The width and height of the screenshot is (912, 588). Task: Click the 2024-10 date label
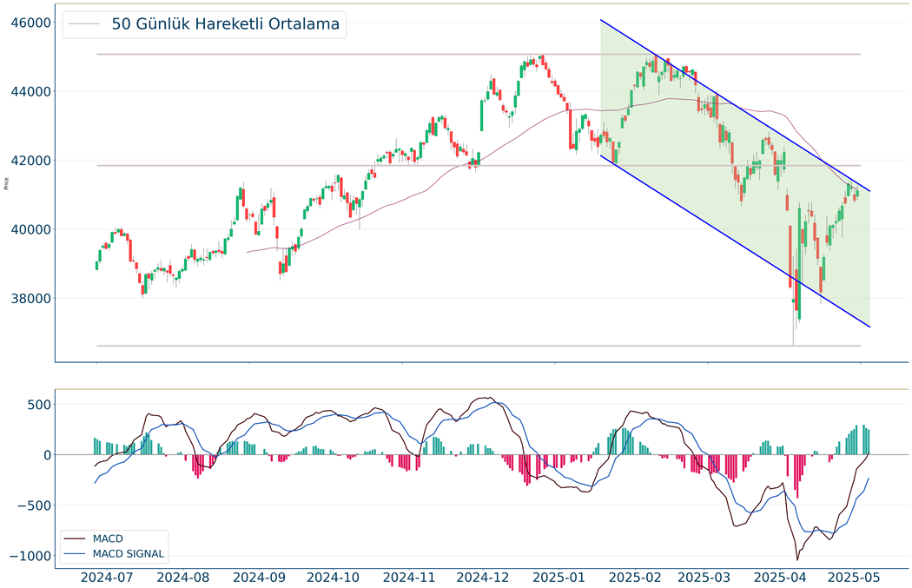[x=333, y=578]
